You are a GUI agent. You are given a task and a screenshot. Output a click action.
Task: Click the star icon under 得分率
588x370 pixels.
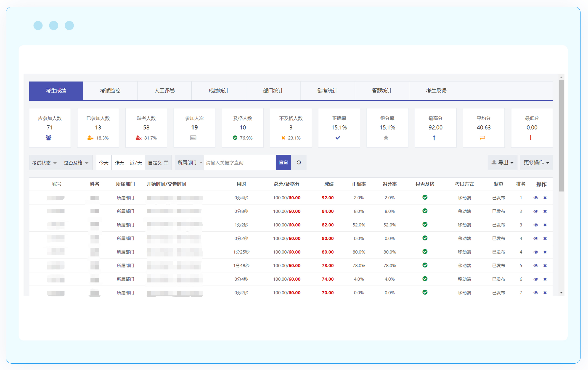386,138
